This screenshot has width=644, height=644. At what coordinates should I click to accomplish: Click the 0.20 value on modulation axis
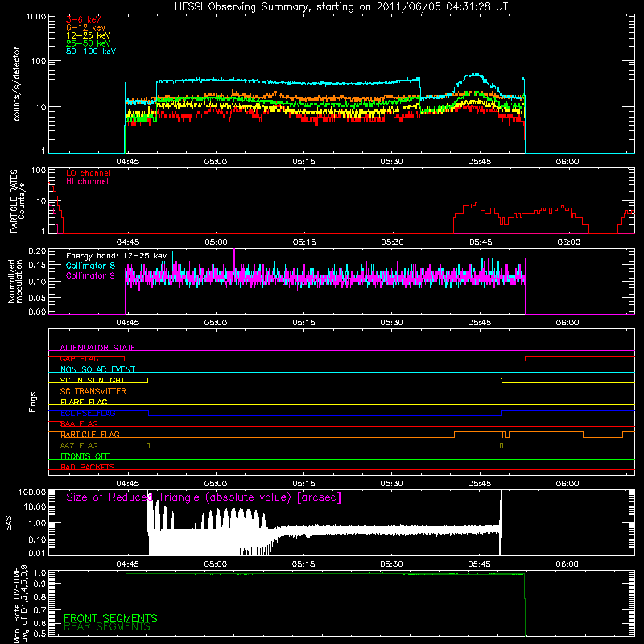pos(37,250)
